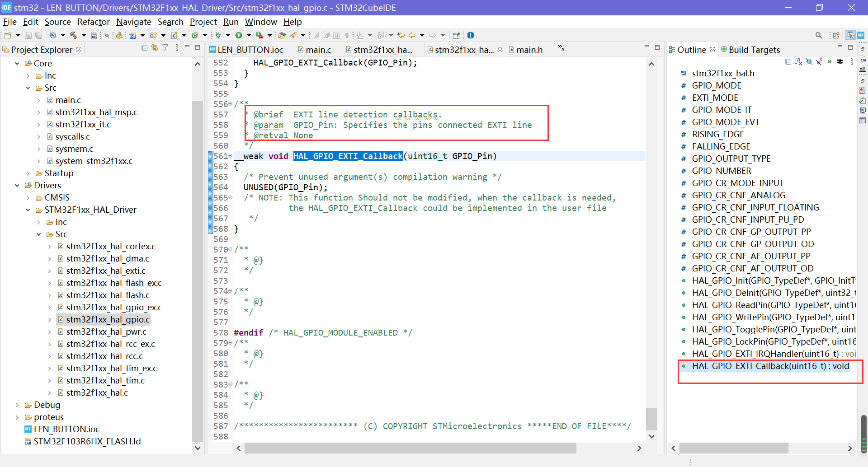The width and height of the screenshot is (868, 467).
Task: Click the Filter funnel icon in Project Explorer
Action: tap(165, 48)
